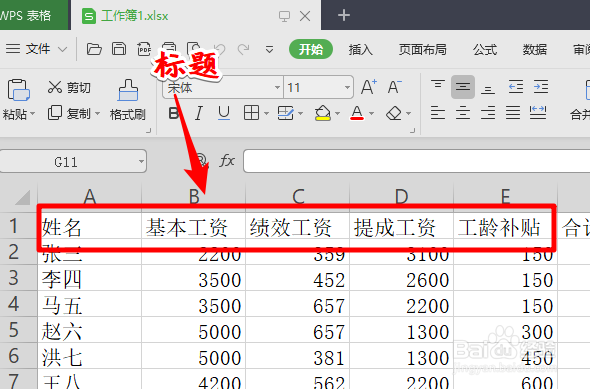Click the fx insert function button
This screenshot has width=590, height=389.
[x=227, y=161]
